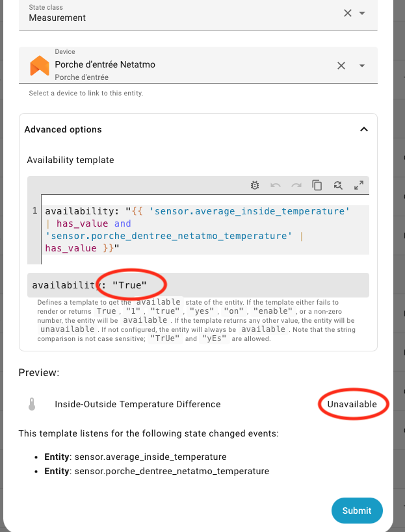Click the Porche d'entrée Netatmo device field
This screenshot has height=532, width=405.
[182, 65]
